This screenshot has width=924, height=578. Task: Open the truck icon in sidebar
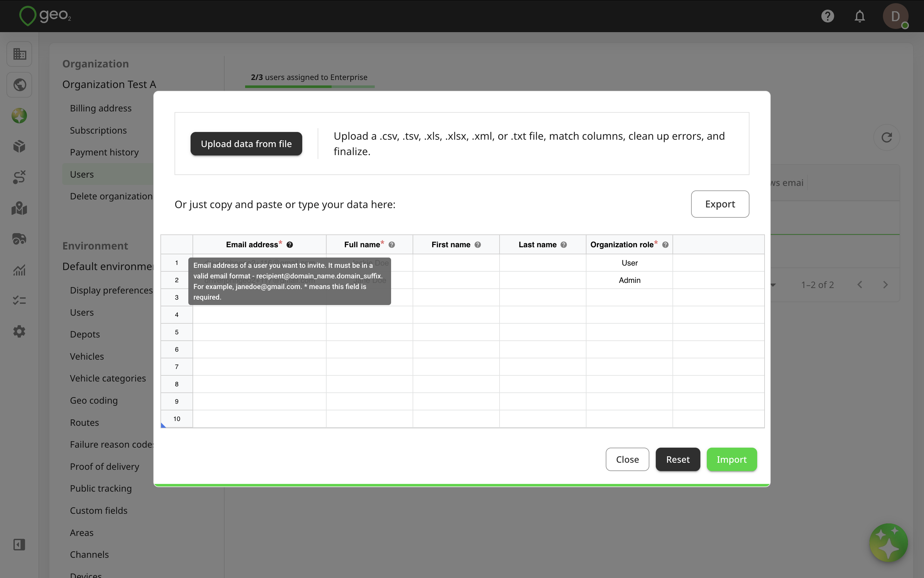click(x=20, y=239)
